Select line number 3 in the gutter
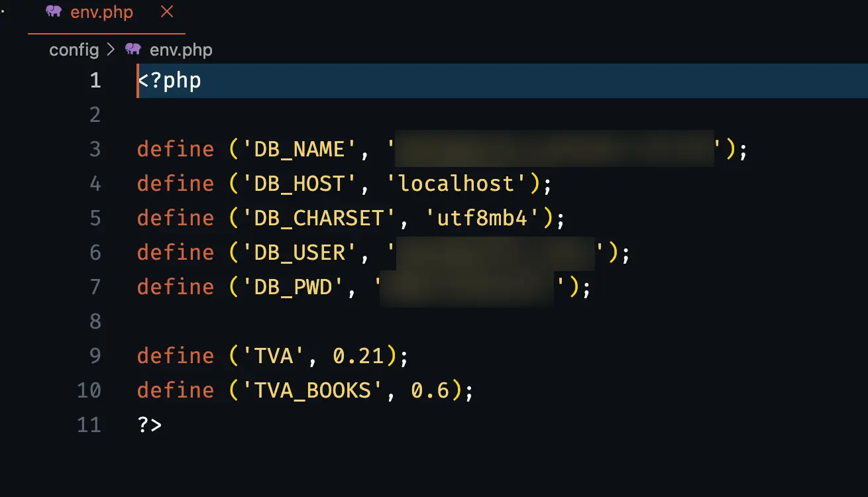This screenshot has height=497, width=868. [95, 149]
